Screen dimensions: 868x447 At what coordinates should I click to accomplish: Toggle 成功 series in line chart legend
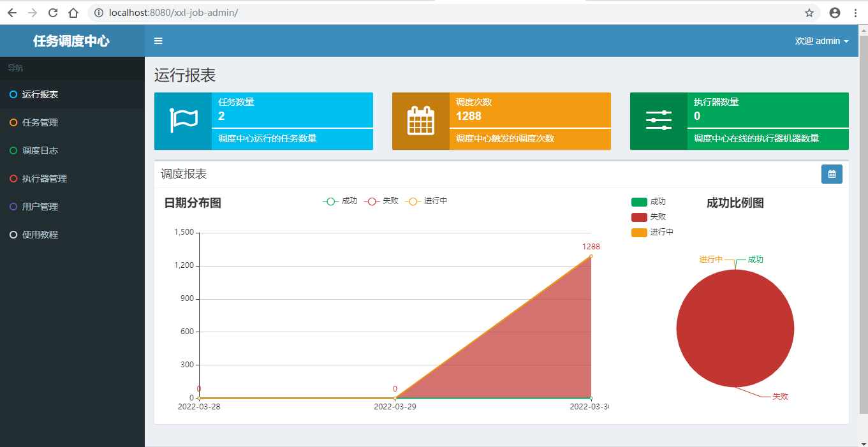[x=340, y=201]
